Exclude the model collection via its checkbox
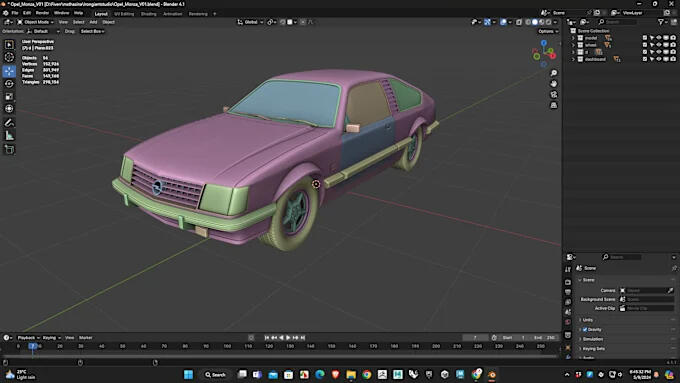 pos(645,38)
